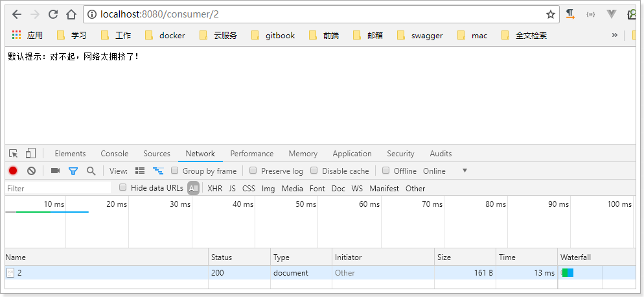
Task: Enable Preserve log checkbox
Action: (253, 171)
